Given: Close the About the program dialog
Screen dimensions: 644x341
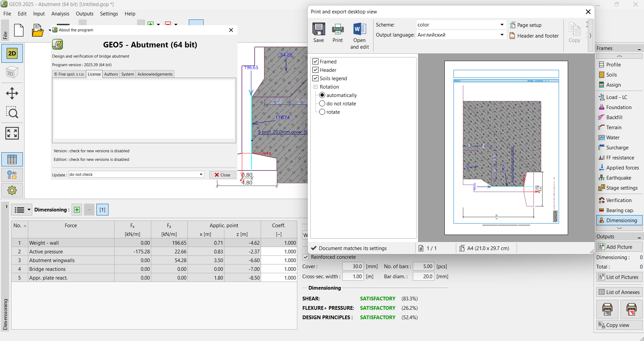Looking at the screenshot, I should 222,175.
